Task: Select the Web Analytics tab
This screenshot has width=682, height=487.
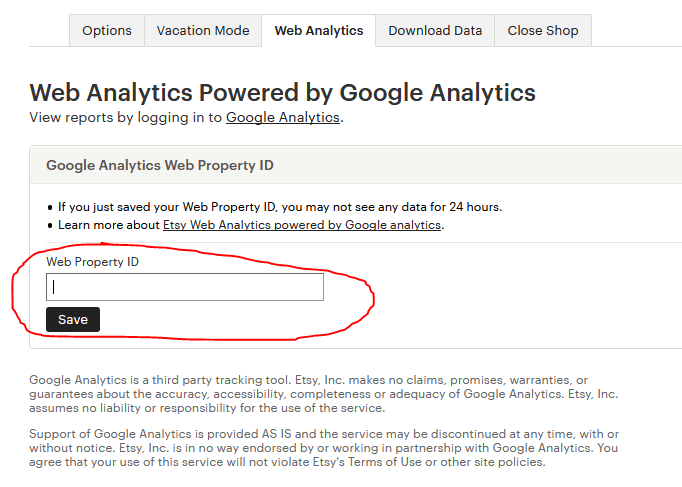Action: (x=319, y=30)
